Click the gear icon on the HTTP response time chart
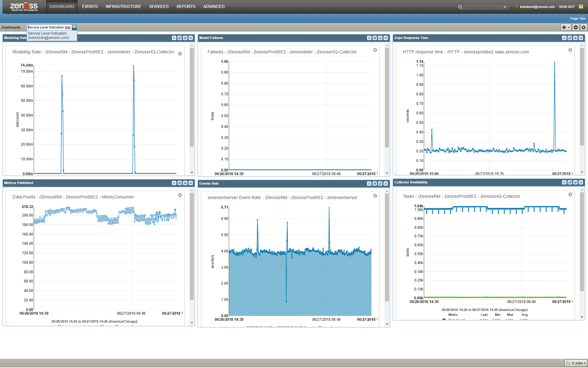This screenshot has height=368, width=588. point(570,50)
